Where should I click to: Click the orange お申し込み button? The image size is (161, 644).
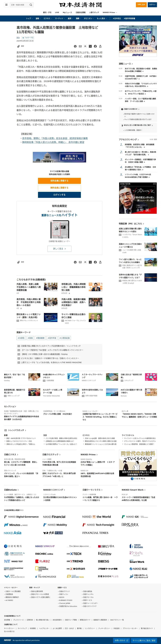coord(141,5)
